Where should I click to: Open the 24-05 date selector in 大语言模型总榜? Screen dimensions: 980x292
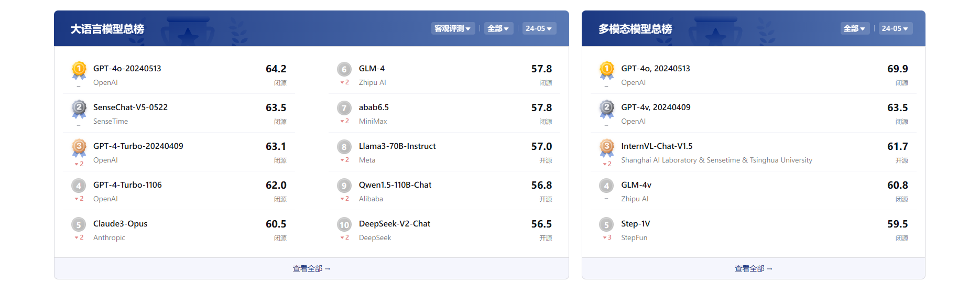(x=539, y=28)
